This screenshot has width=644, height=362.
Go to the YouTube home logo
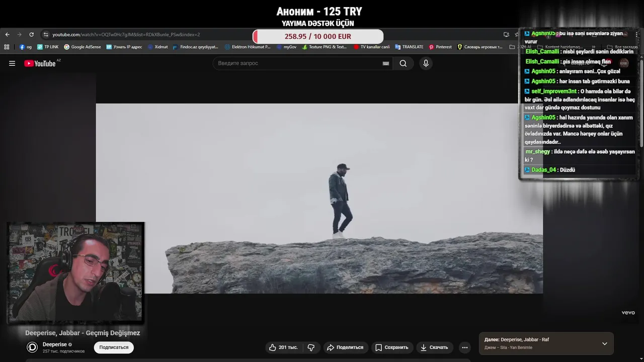tap(40, 63)
